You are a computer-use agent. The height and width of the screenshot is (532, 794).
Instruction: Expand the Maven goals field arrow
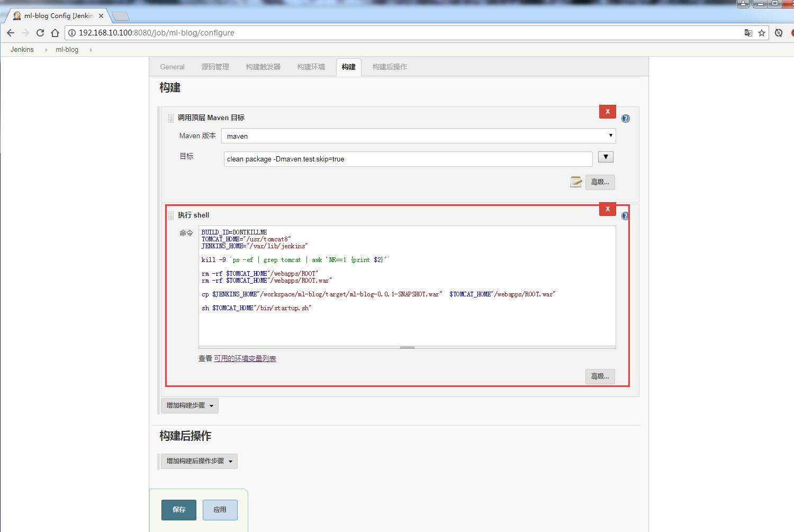(x=606, y=157)
